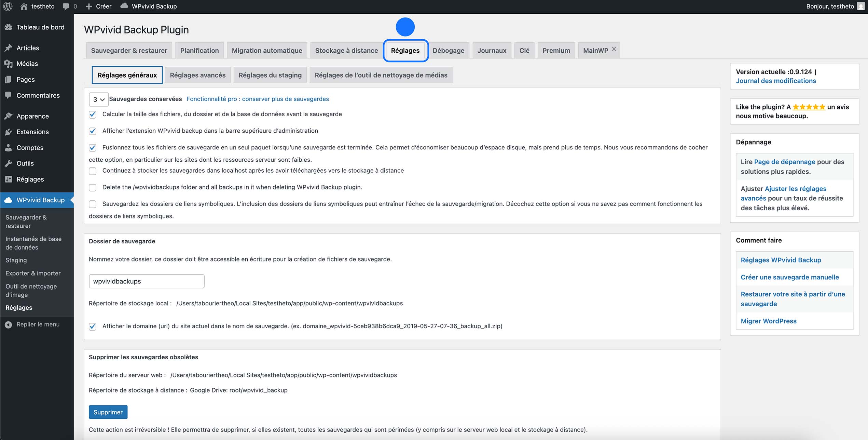The width and height of the screenshot is (868, 440).
Task: Click the WPvivid Backup cloud icon in admin bar
Action: 124,6
